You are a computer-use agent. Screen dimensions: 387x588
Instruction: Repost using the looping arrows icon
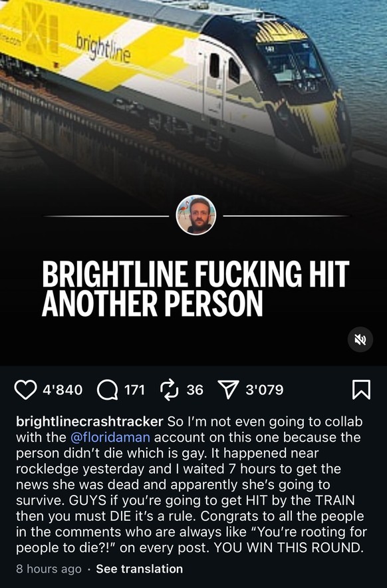169,390
